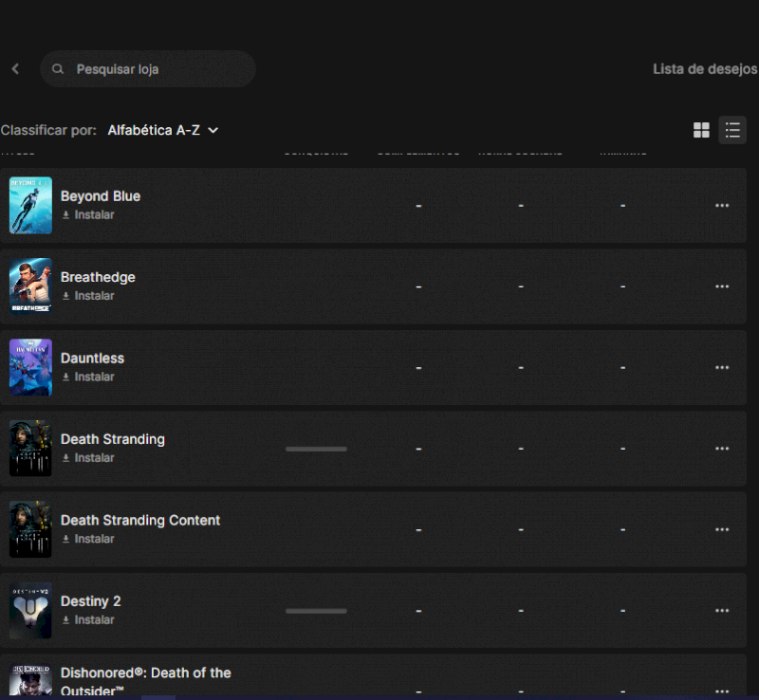The height and width of the screenshot is (700, 759).
Task: Open Dauntless cover thumbnail
Action: pos(30,367)
